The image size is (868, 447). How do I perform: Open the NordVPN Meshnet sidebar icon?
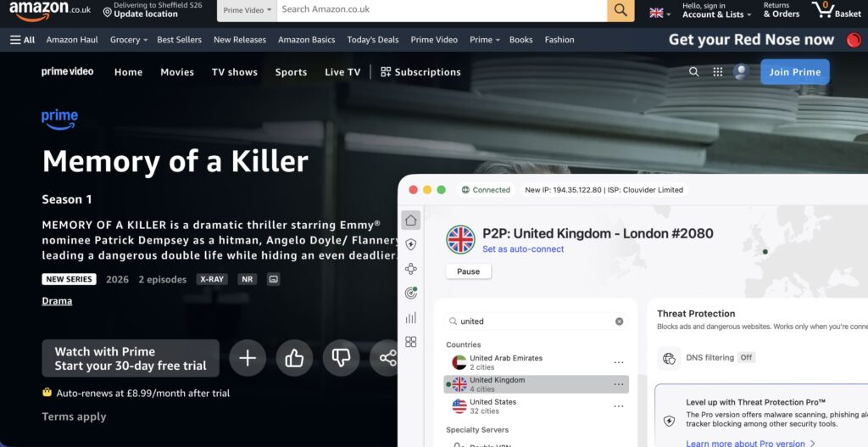411,269
